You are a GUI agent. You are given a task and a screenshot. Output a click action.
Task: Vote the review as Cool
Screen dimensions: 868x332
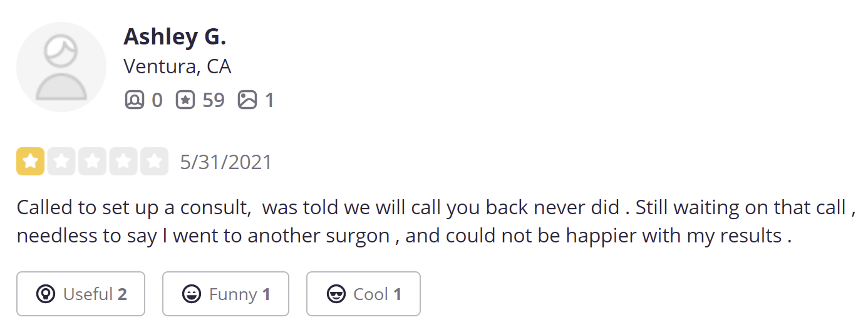pos(363,294)
